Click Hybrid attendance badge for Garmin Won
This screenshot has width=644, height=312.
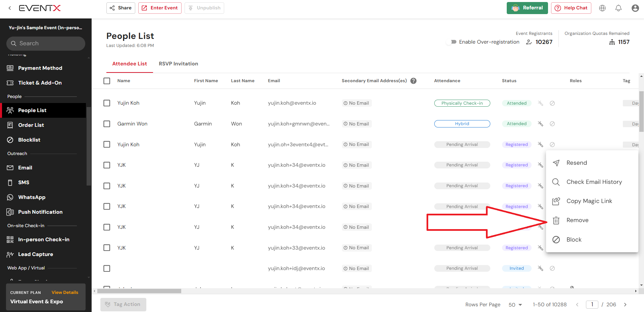coord(462,124)
